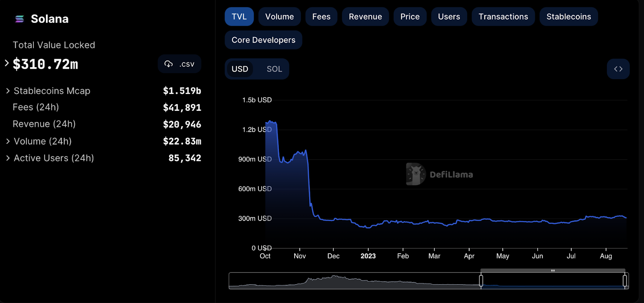Toggle the Price chart metric
644x303 pixels.
[x=410, y=16]
